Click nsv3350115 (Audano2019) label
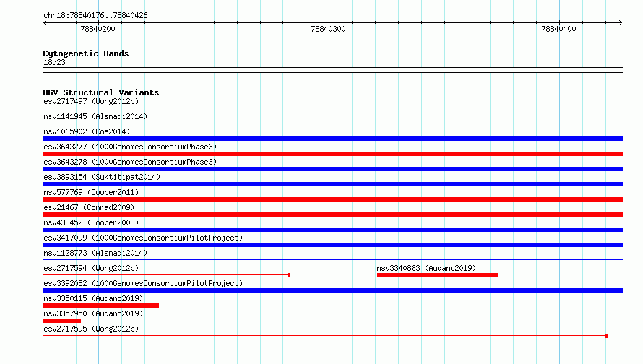The height and width of the screenshot is (364, 643). tap(93, 298)
